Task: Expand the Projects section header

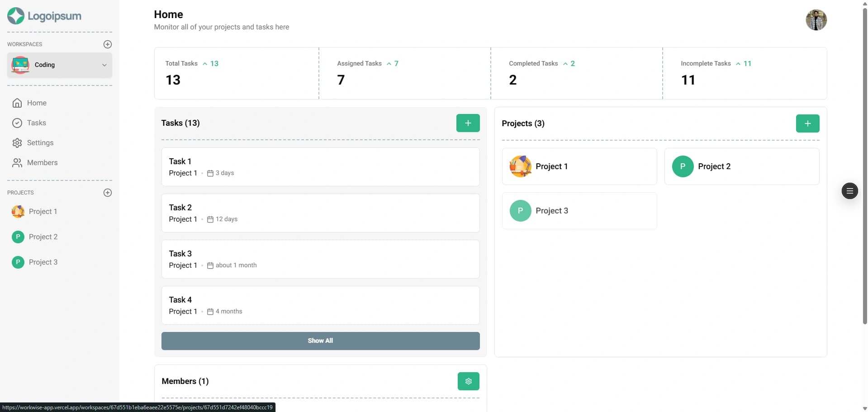Action: coord(21,192)
